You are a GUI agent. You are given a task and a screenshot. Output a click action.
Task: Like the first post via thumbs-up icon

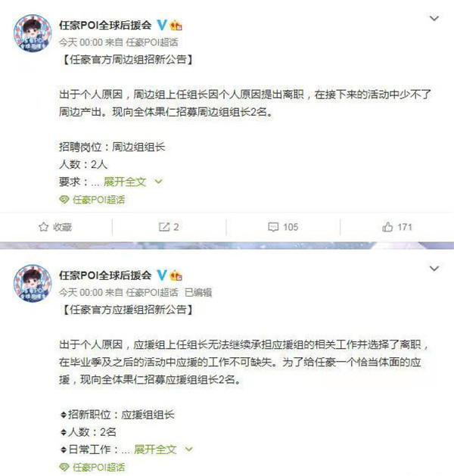coord(387,227)
